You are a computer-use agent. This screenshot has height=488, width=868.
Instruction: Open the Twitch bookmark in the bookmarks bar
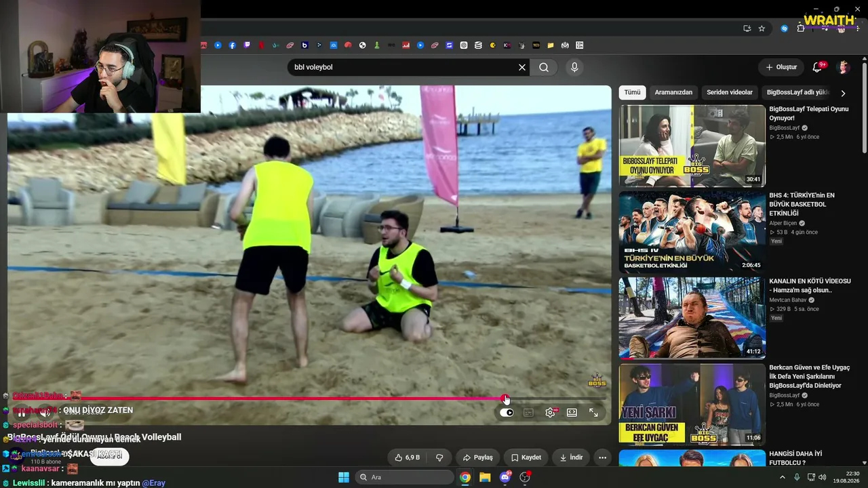247,45
